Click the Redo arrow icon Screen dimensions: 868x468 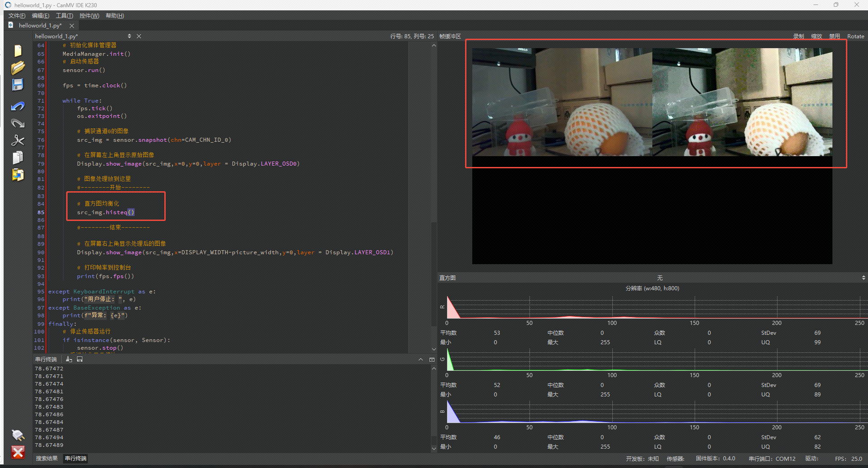point(18,124)
